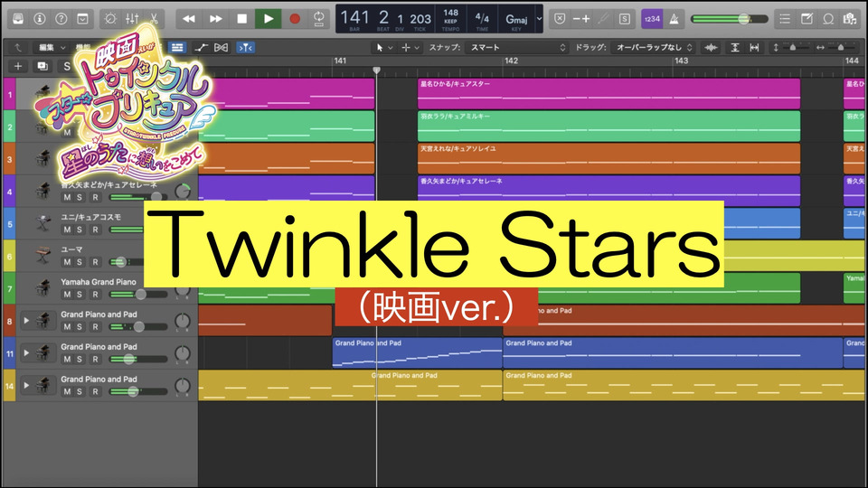
Task: Toggle Cycle mode
Action: coord(319,19)
